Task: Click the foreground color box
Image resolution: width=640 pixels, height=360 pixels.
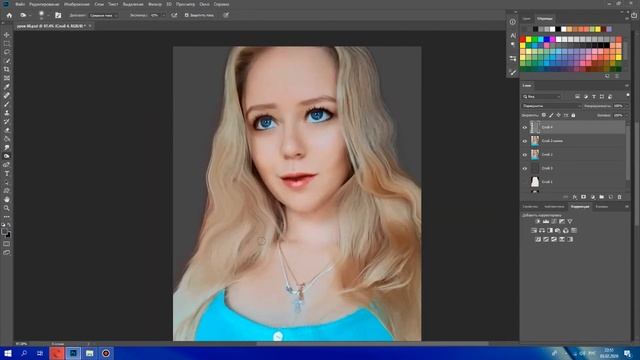Action: click(x=4, y=232)
